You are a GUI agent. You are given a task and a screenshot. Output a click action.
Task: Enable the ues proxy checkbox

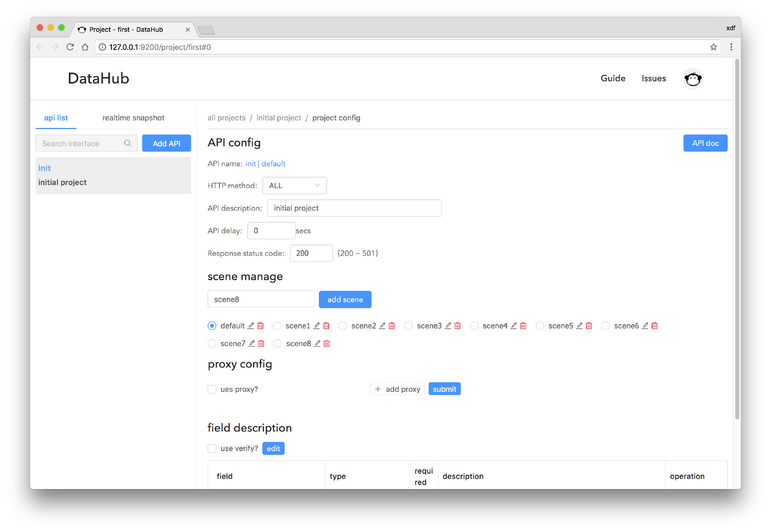212,389
